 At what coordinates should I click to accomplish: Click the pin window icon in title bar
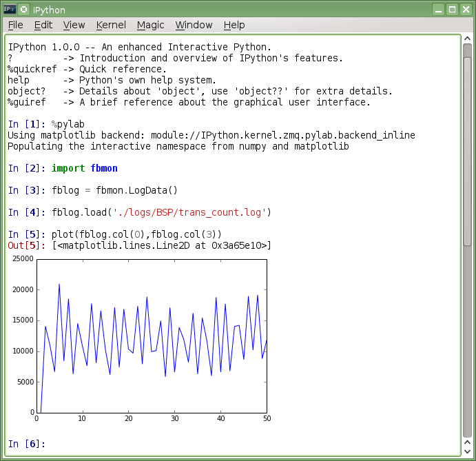coord(23,10)
